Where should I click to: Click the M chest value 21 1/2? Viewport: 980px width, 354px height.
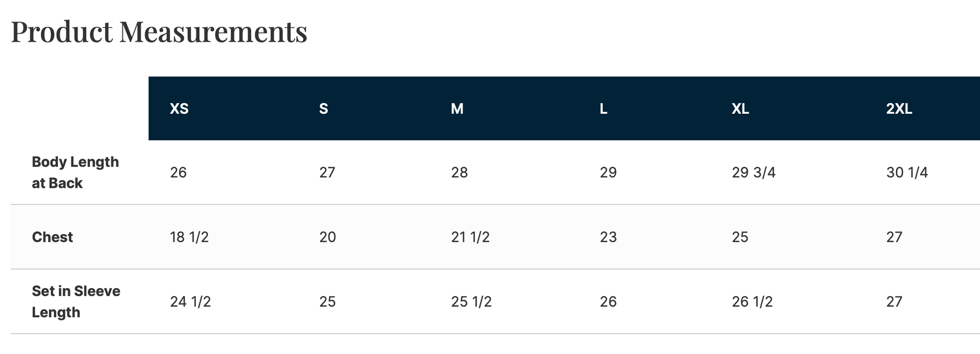tap(470, 237)
